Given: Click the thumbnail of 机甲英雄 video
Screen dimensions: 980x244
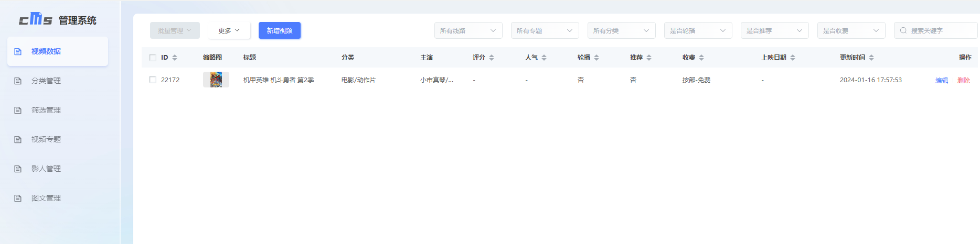Looking at the screenshot, I should tap(216, 80).
